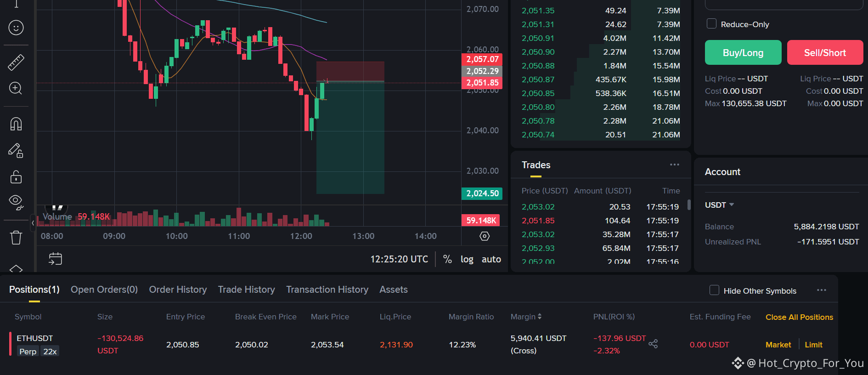Toggle the magnet snapping tool
Screen dimensions: 868x375
pyautogui.click(x=16, y=124)
